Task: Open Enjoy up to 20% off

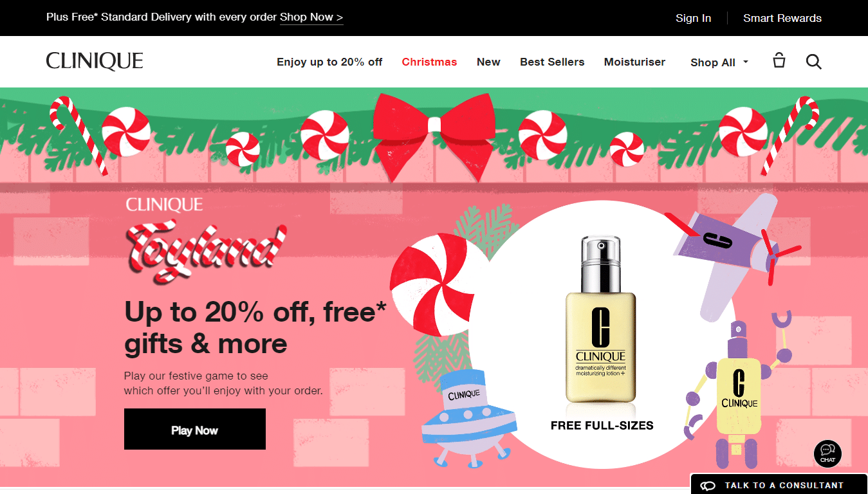Action: (329, 62)
